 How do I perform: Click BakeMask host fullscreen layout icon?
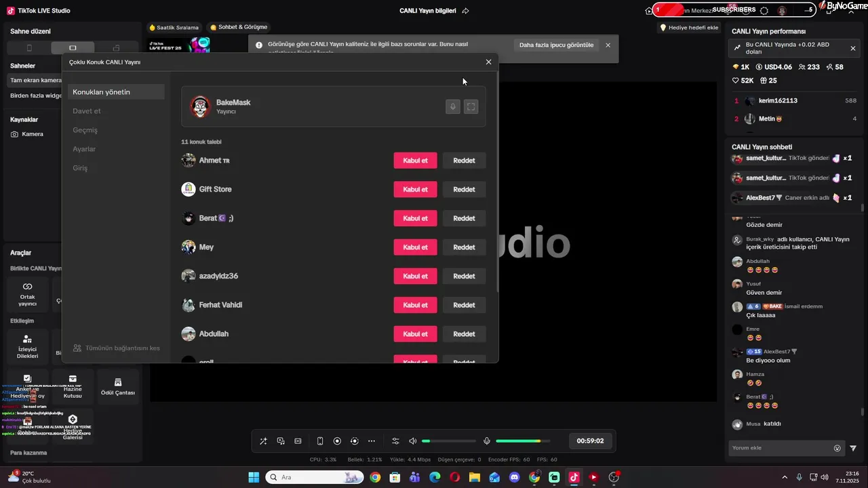coord(471,106)
